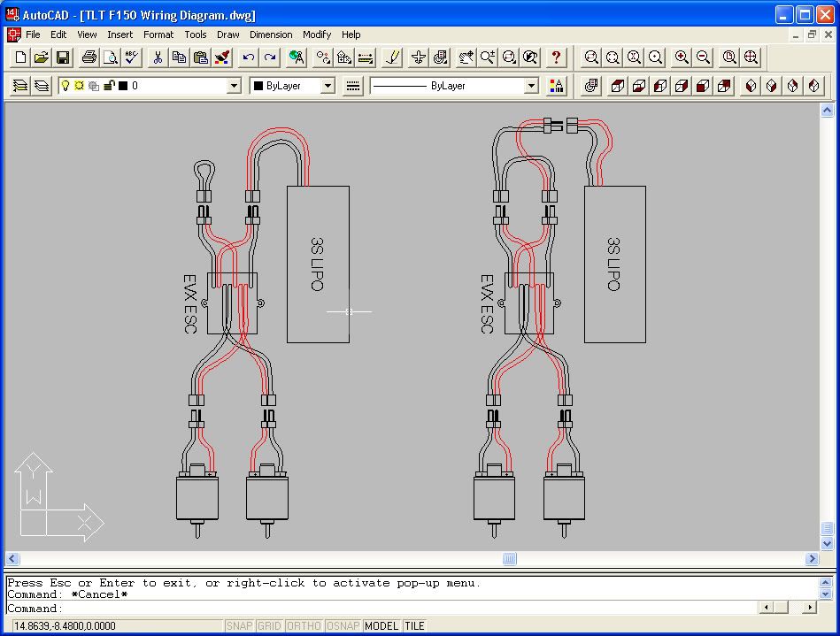Activate Zoom Window tool
Image resolution: width=840 pixels, height=636 pixels.
(591, 57)
